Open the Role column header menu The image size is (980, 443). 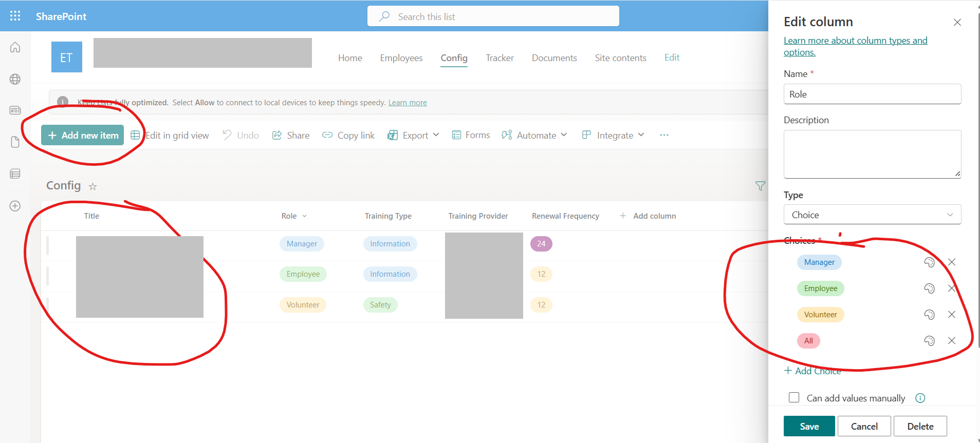294,216
